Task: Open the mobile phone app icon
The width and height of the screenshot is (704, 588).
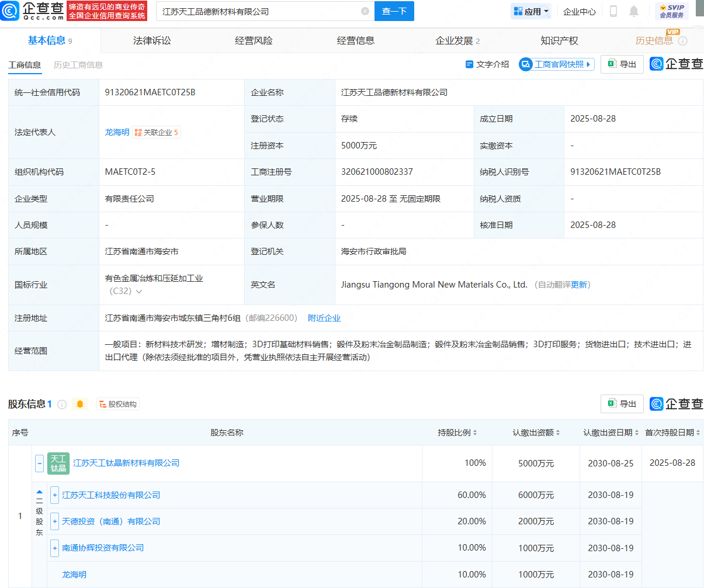Action: coord(613,11)
